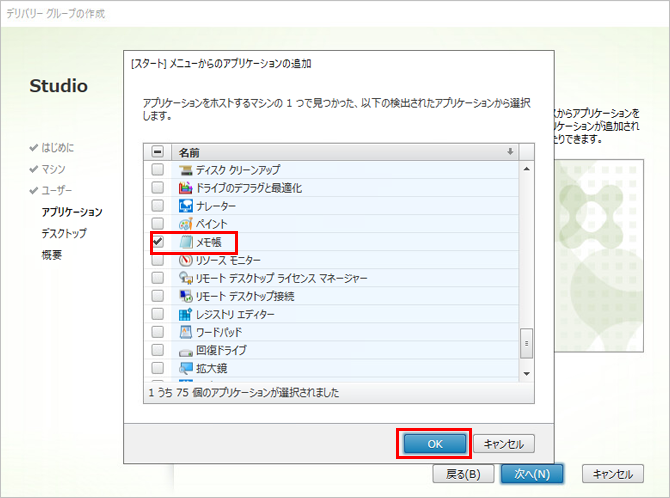Click the ドライブのデフラグと最適化 icon
670x498 pixels.
click(185, 188)
